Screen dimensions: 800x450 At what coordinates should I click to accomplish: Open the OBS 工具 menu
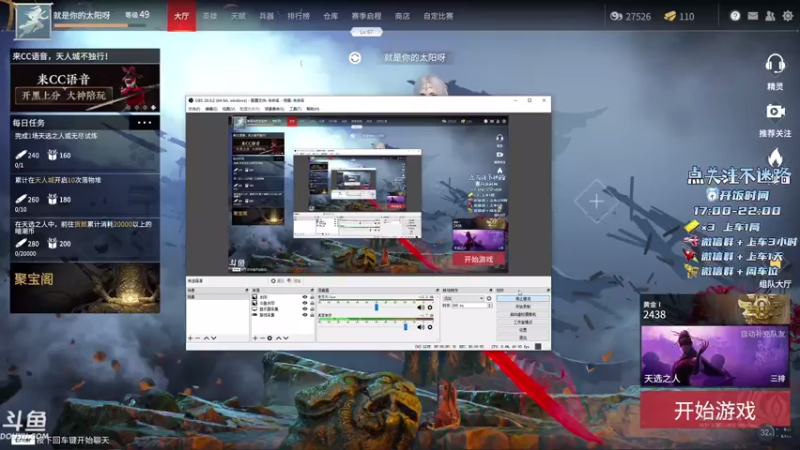point(295,109)
